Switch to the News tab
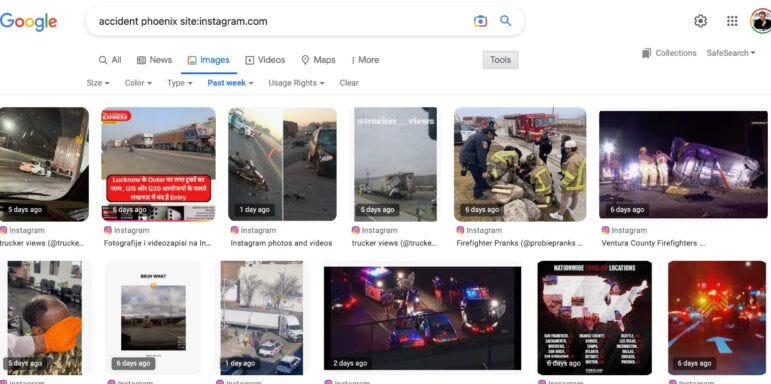Image resolution: width=771 pixels, height=384 pixels. 154,60
